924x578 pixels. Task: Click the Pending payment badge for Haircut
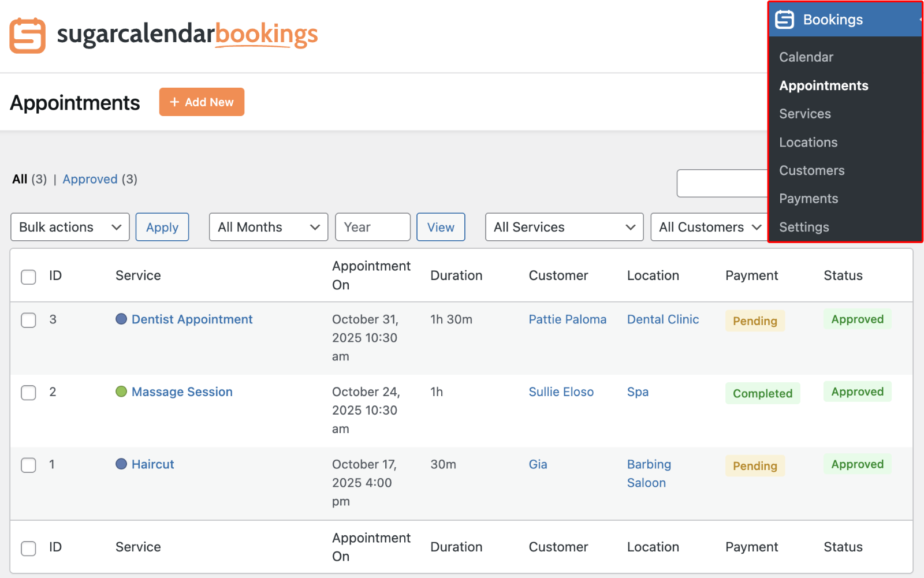click(x=754, y=465)
